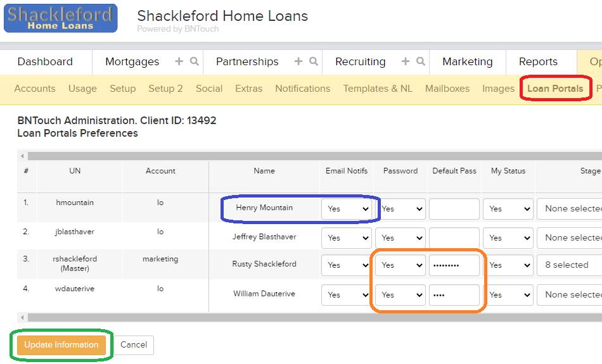This screenshot has height=364, width=602.
Task: Click the plus icon next to Mortgages
Action: [179, 61]
